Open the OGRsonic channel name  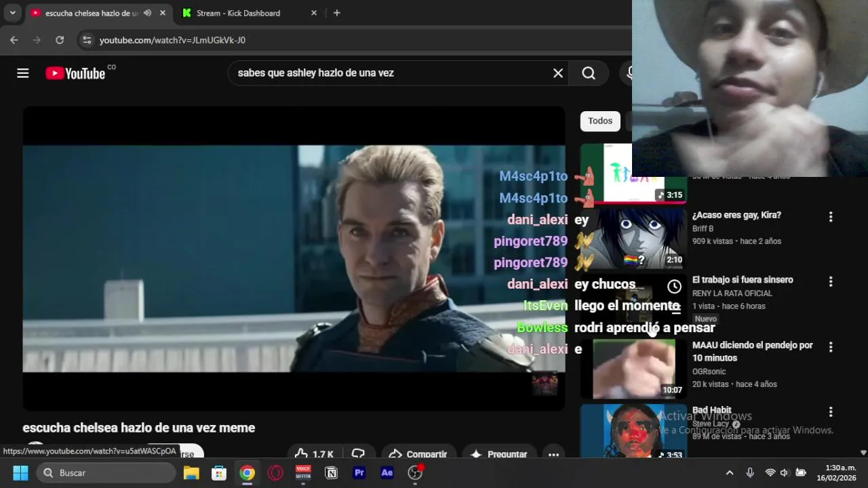click(x=709, y=371)
